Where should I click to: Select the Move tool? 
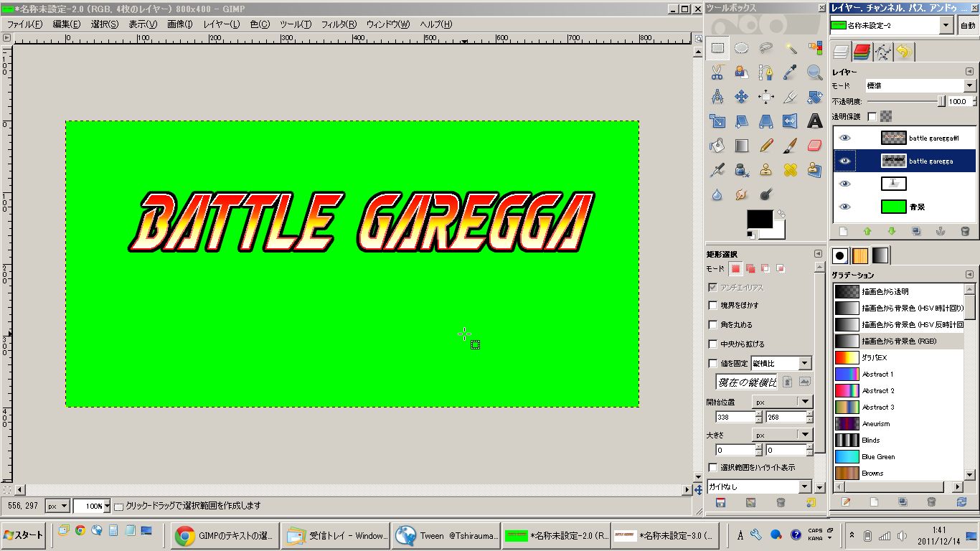(x=742, y=97)
